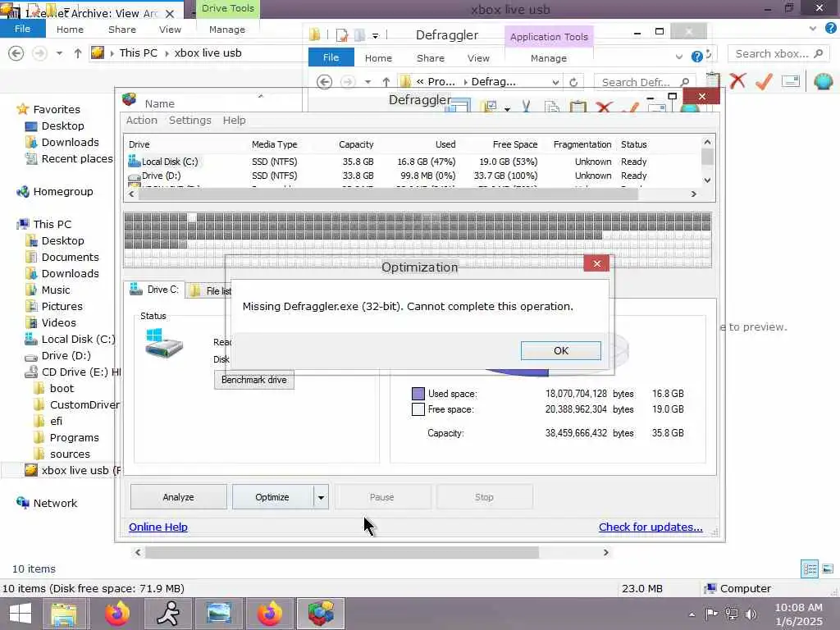Open recent locations dropdown in xbox live usb window
Image resolution: width=840 pixels, height=630 pixels.
coord(59,53)
